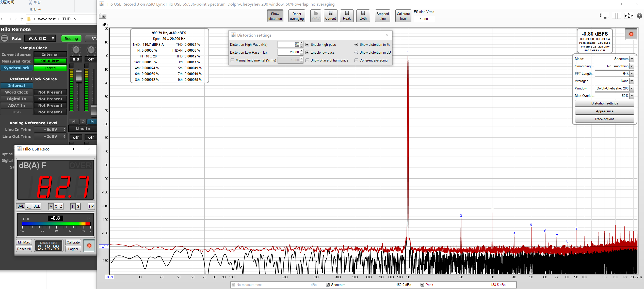Select Internal preferred clock source
The image size is (644, 289).
[x=17, y=86]
